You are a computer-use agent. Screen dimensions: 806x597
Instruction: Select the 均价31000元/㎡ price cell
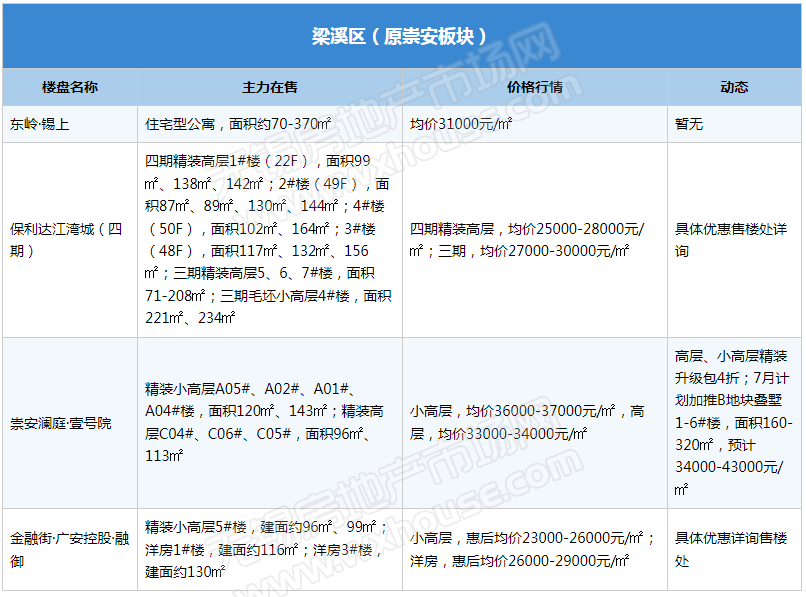point(462,125)
